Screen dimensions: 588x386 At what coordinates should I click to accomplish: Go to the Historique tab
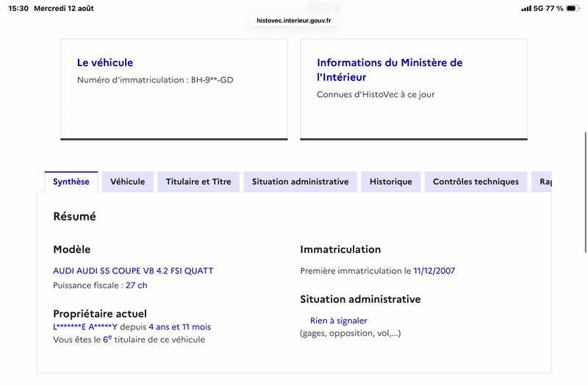pos(391,182)
